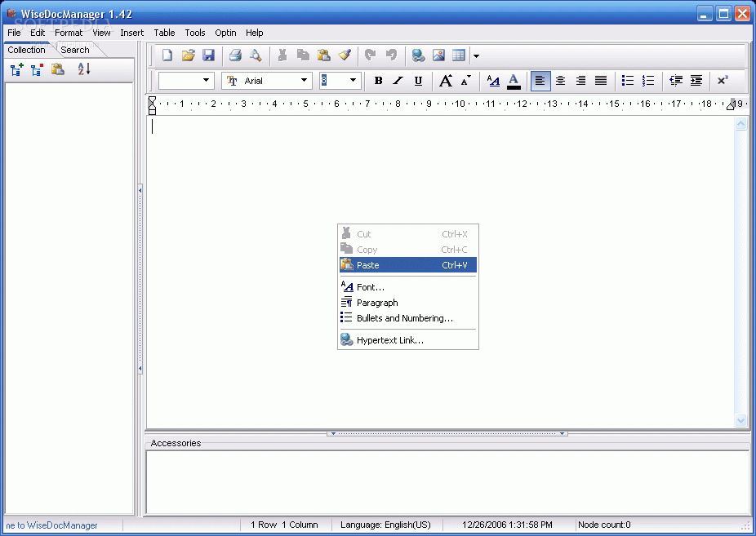Screen dimensions: 756x536
Task: Print document using the printer icon
Action: point(235,55)
